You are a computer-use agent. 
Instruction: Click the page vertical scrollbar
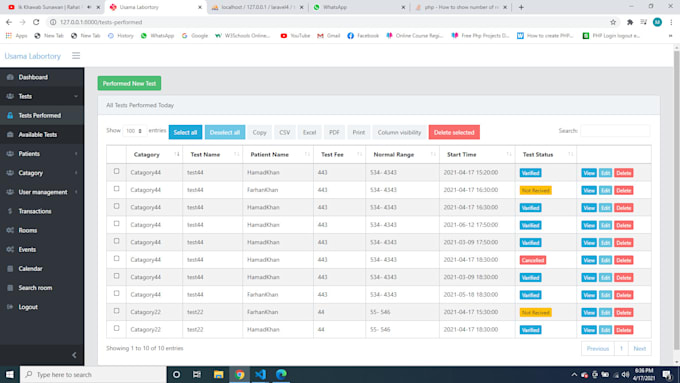click(x=677, y=200)
